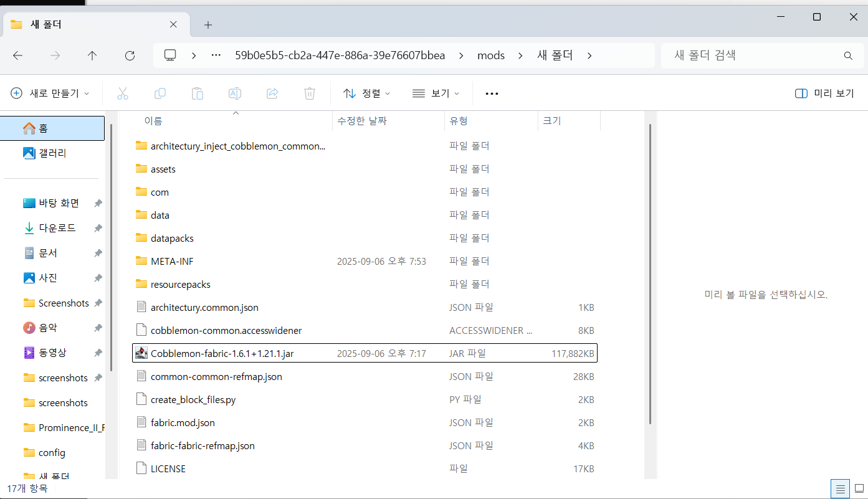Show hidden path with ellipsis in address bar

click(216, 55)
